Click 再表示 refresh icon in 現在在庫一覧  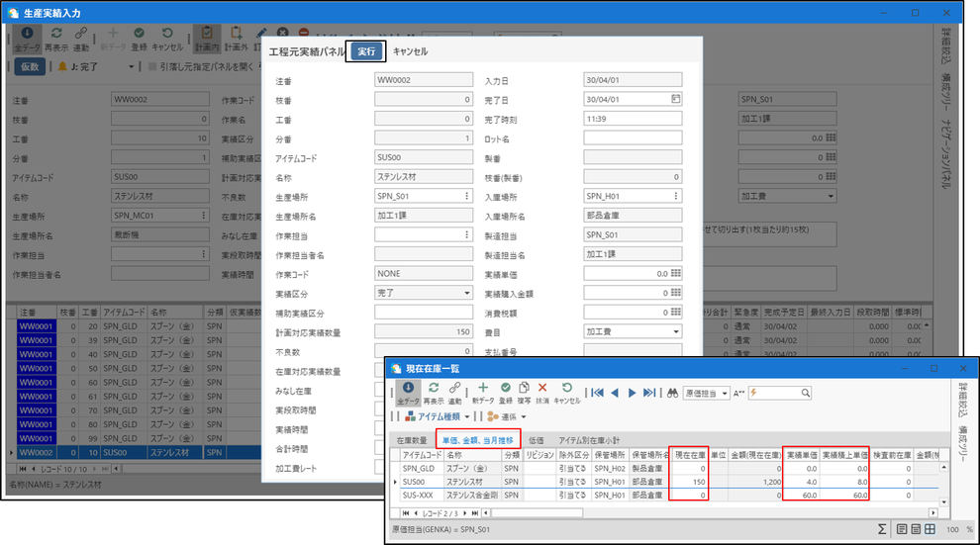tap(434, 388)
